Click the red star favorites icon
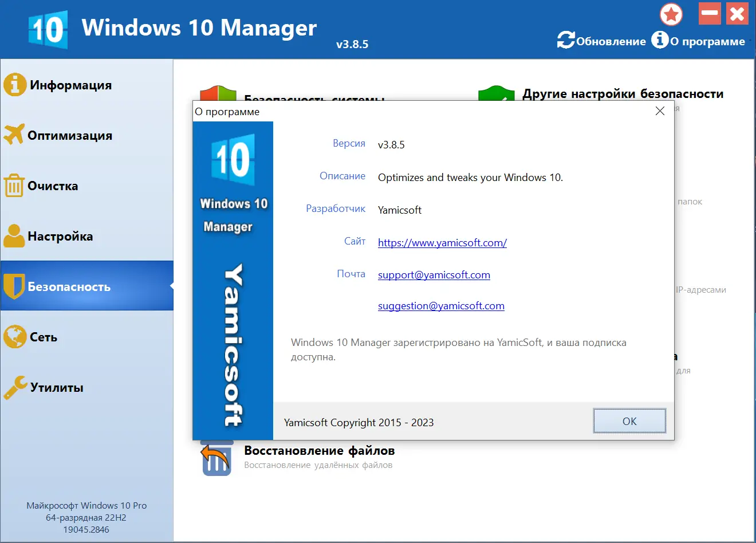756x543 pixels. (x=671, y=14)
